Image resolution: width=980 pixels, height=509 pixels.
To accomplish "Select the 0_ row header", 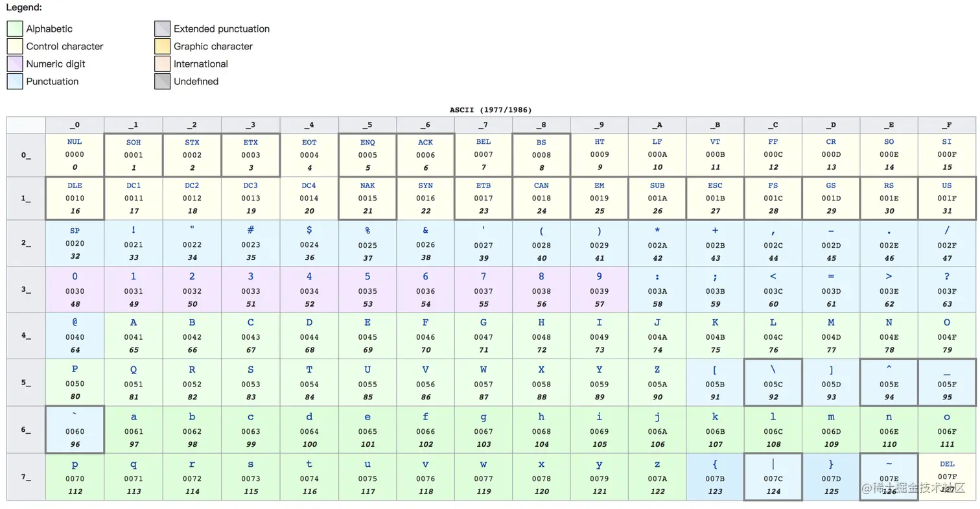I will pos(26,155).
